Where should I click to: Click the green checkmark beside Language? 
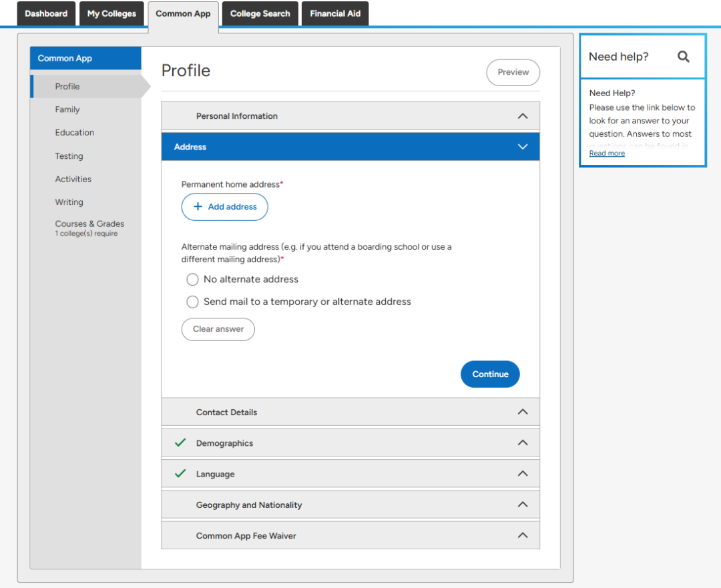180,473
